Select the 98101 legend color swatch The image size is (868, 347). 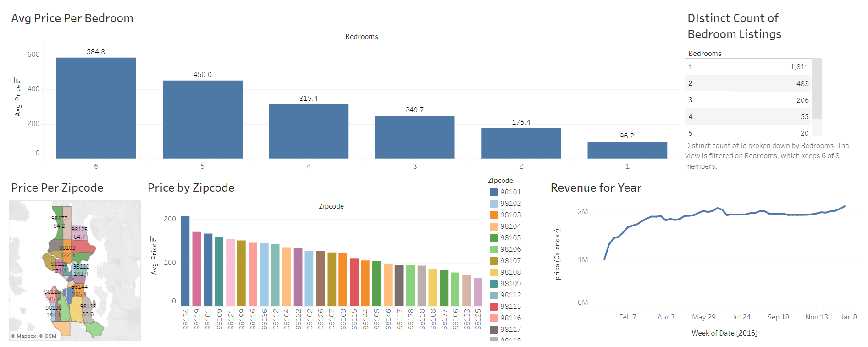[x=493, y=192]
